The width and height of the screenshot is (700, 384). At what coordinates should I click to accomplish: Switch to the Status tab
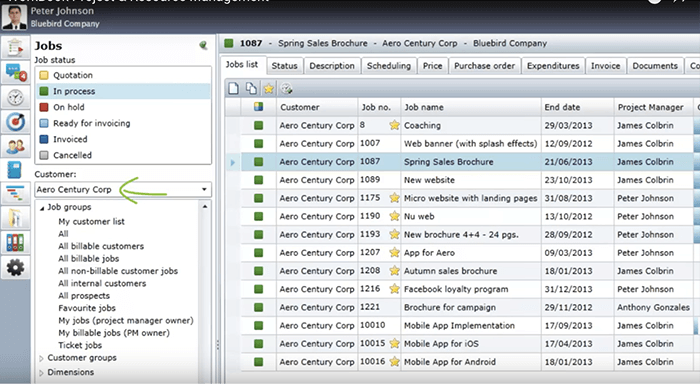284,66
